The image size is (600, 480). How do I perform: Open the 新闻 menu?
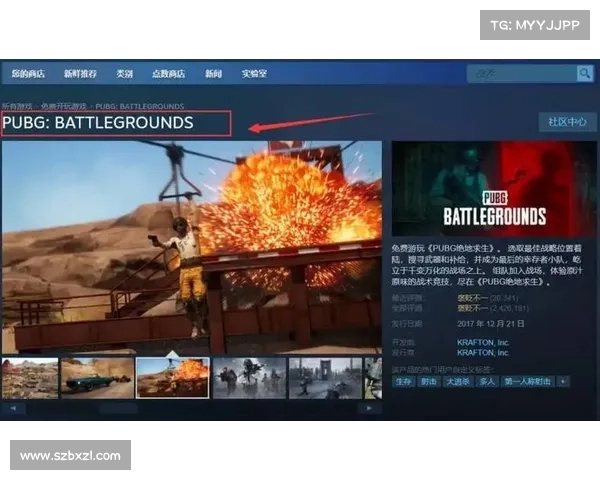pos(213,73)
